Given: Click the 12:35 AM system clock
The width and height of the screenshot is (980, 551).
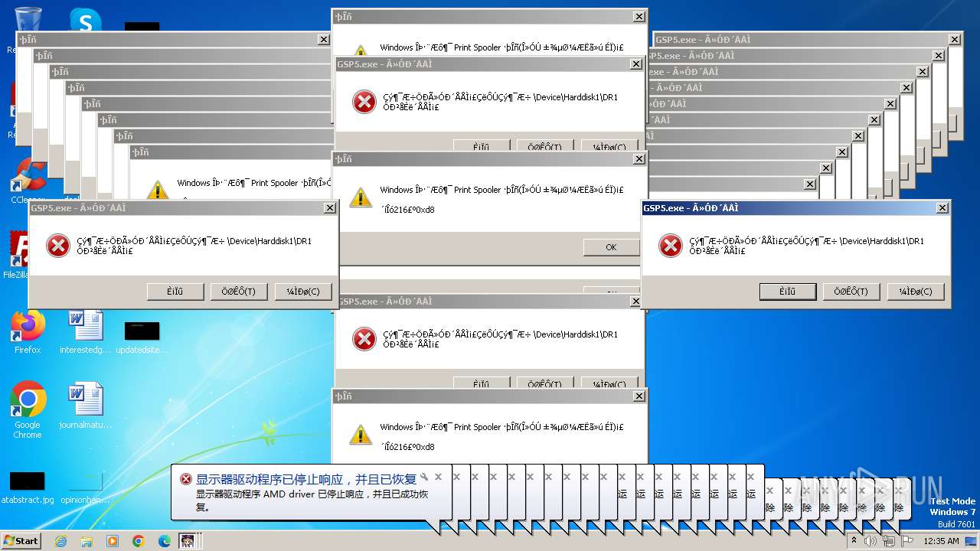Looking at the screenshot, I should (942, 541).
